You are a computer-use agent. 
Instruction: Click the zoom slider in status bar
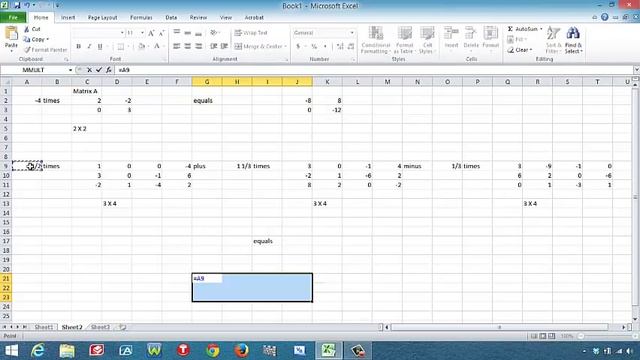point(606,336)
